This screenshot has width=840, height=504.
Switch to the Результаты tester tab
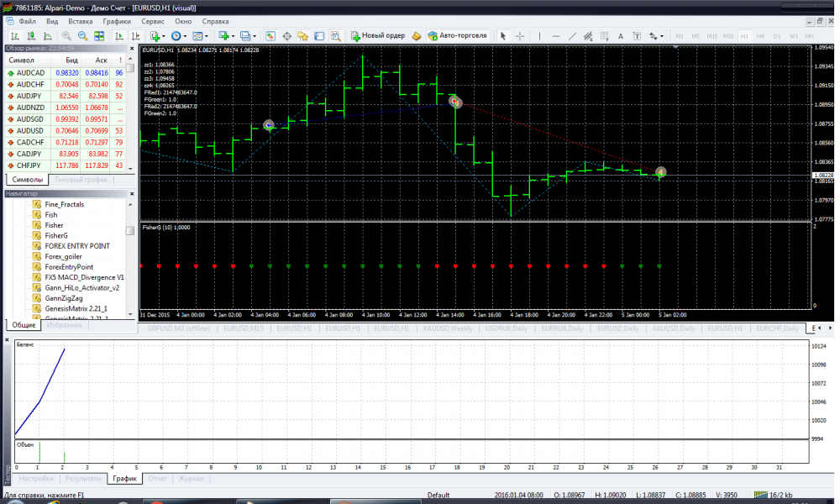(x=84, y=479)
